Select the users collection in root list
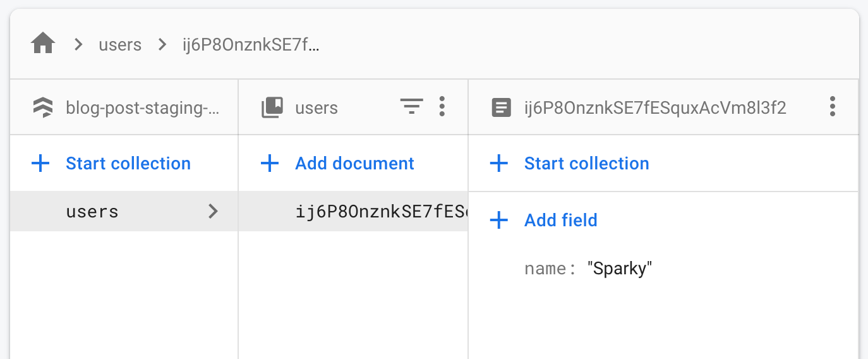The image size is (868, 359). pyautogui.click(x=124, y=211)
